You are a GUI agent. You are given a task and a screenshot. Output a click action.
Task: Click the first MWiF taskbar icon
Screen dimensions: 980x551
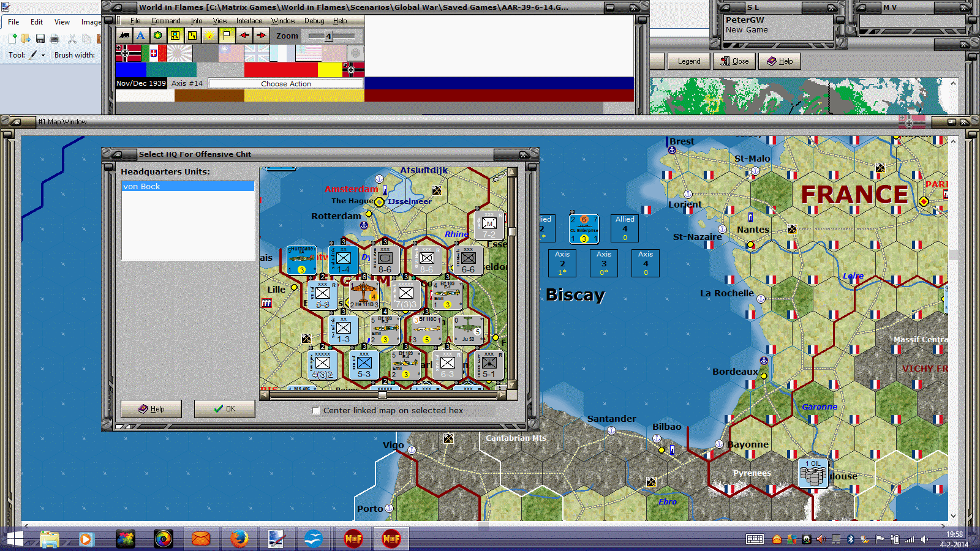coord(353,539)
